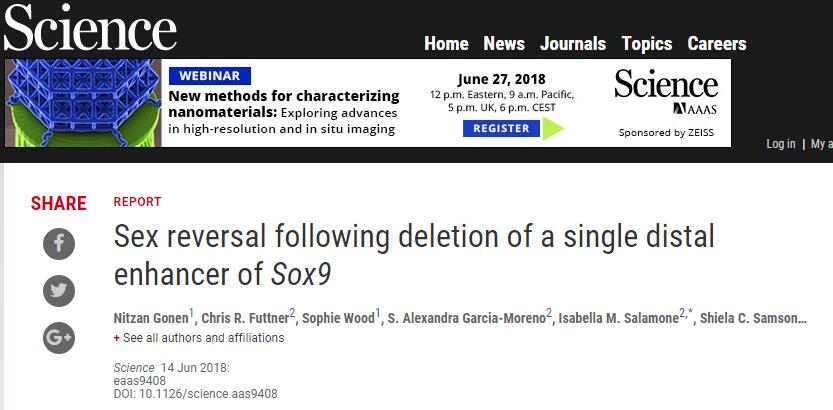Navigate to Careers page
The height and width of the screenshot is (410, 833).
(716, 43)
